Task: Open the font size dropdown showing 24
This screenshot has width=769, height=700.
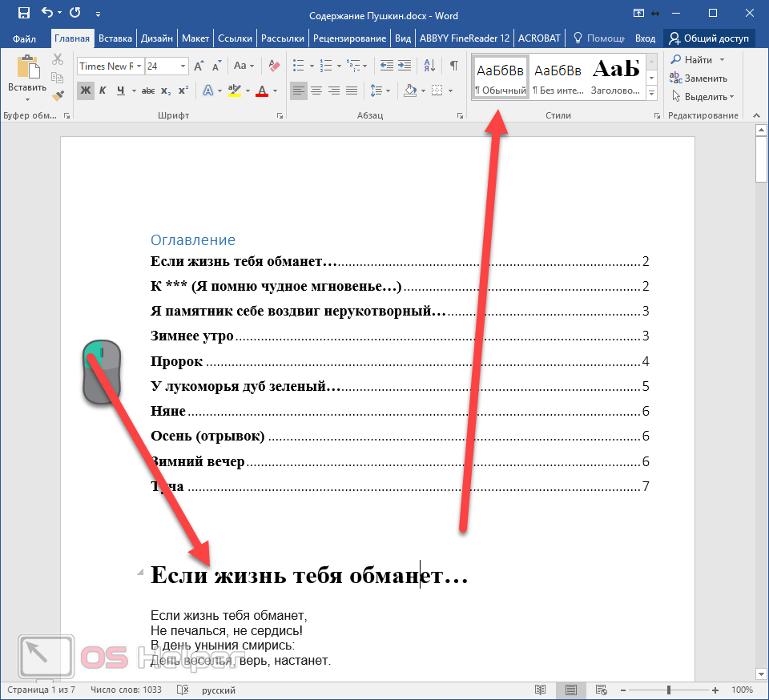Action: point(183,66)
